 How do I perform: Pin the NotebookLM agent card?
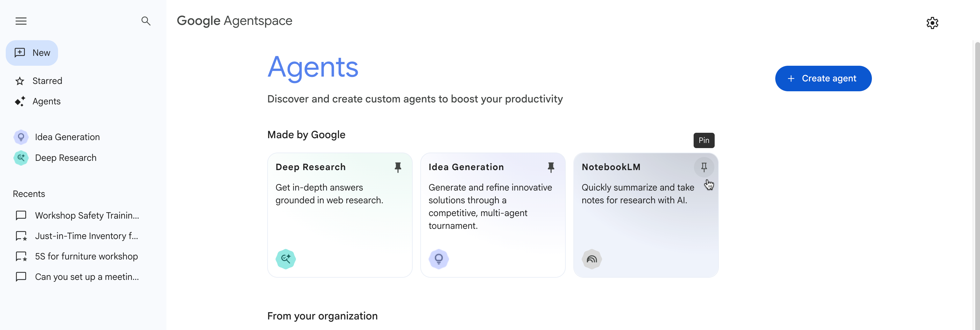(x=704, y=167)
